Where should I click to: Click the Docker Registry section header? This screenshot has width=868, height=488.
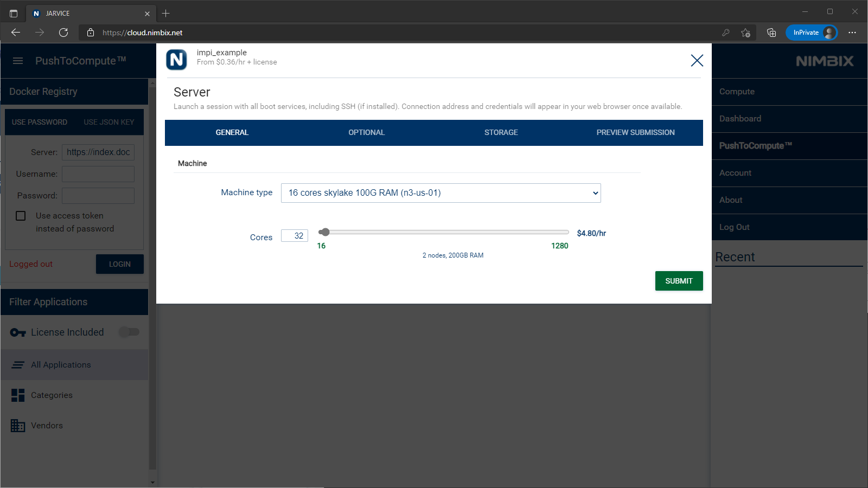(x=74, y=92)
